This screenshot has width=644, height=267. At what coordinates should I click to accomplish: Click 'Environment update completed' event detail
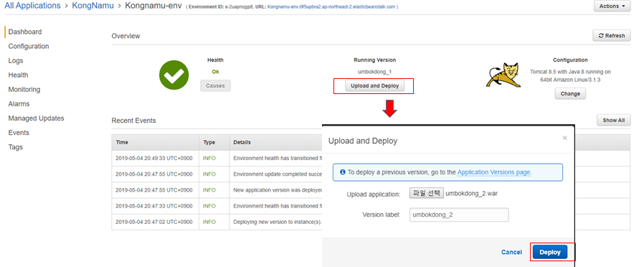278,174
